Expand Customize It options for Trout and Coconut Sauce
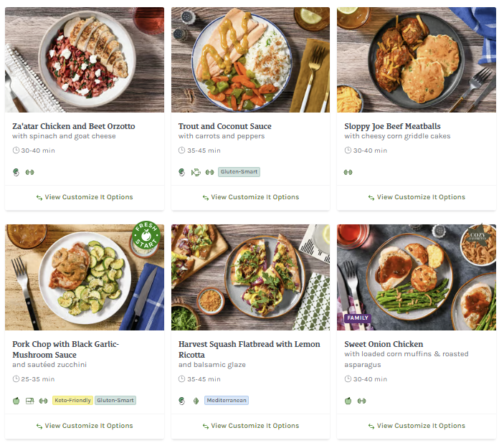This screenshot has width=504, height=448. 250,197
